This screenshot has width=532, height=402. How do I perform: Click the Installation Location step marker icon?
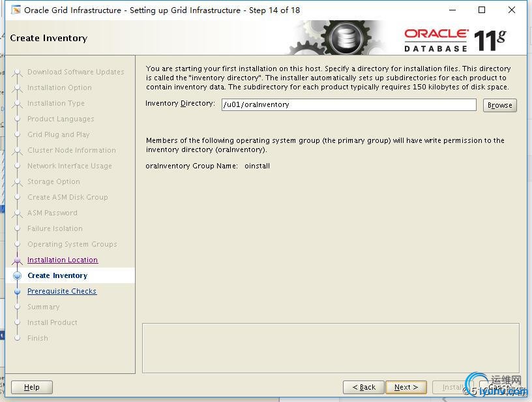click(18, 260)
